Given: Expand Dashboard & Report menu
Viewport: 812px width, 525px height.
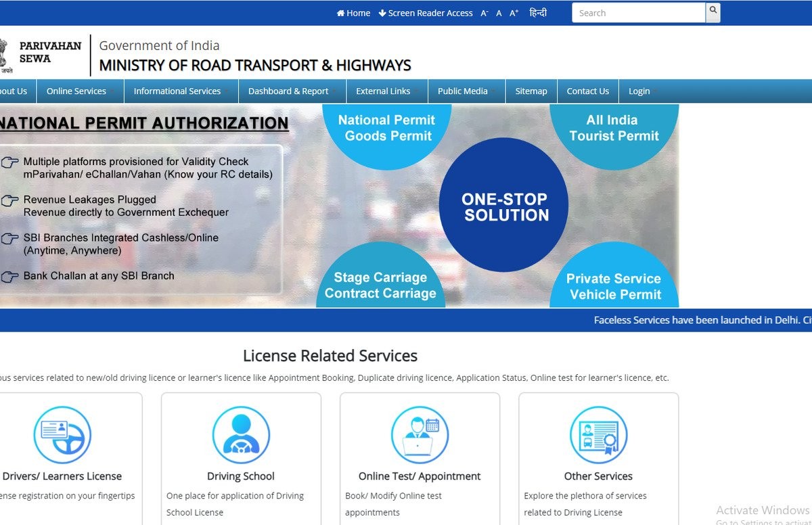Looking at the screenshot, I should [x=288, y=91].
